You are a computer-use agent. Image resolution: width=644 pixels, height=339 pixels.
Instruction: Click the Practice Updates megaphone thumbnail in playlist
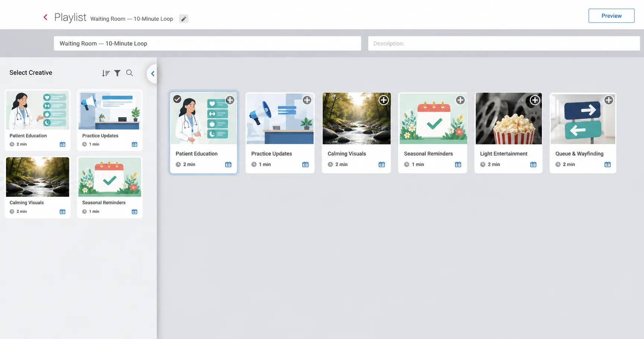(280, 118)
